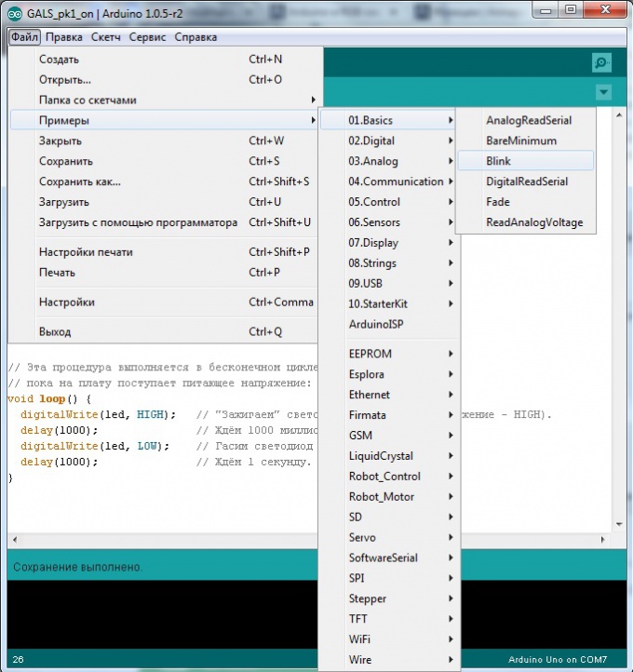Expand Stepper library examples
Image resolution: width=633 pixels, height=672 pixels.
pos(389,598)
